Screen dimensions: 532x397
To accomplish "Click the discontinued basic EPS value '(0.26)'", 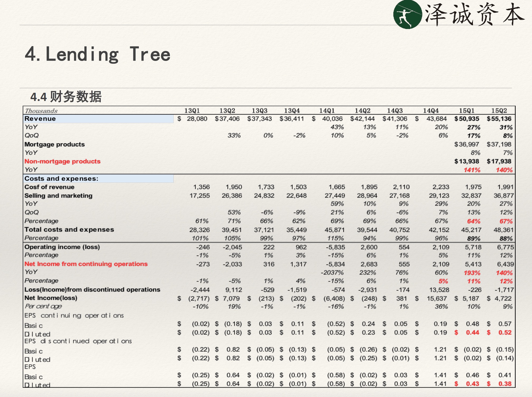I will (368, 350).
